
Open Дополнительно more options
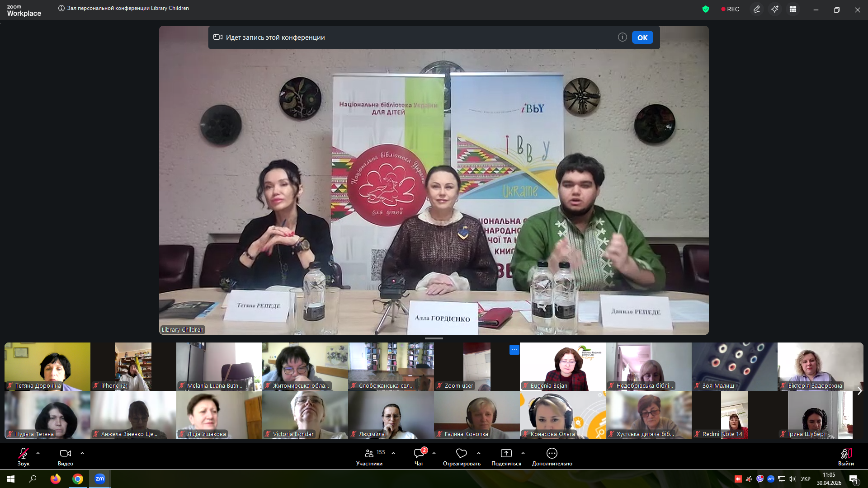[x=552, y=456]
